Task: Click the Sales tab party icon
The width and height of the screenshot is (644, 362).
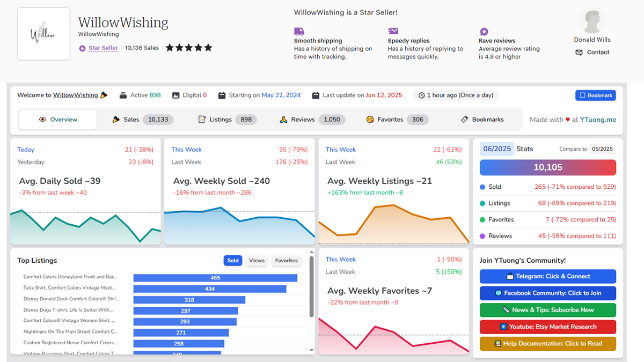Action: point(115,120)
